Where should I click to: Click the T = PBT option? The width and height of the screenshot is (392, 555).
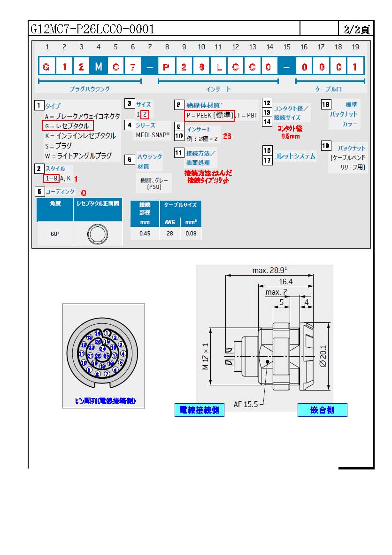[x=247, y=116]
